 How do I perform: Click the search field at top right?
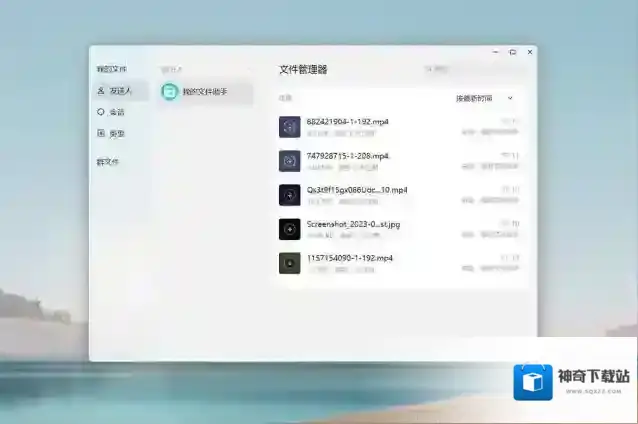tap(476, 69)
